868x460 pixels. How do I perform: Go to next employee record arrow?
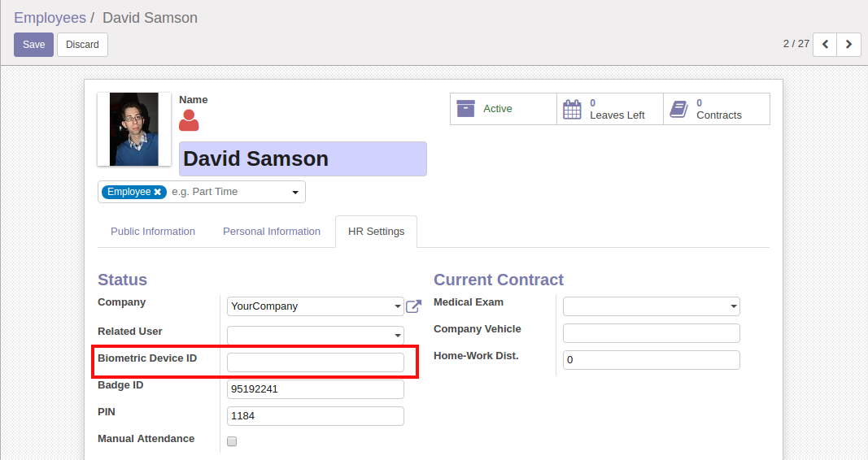(x=849, y=44)
